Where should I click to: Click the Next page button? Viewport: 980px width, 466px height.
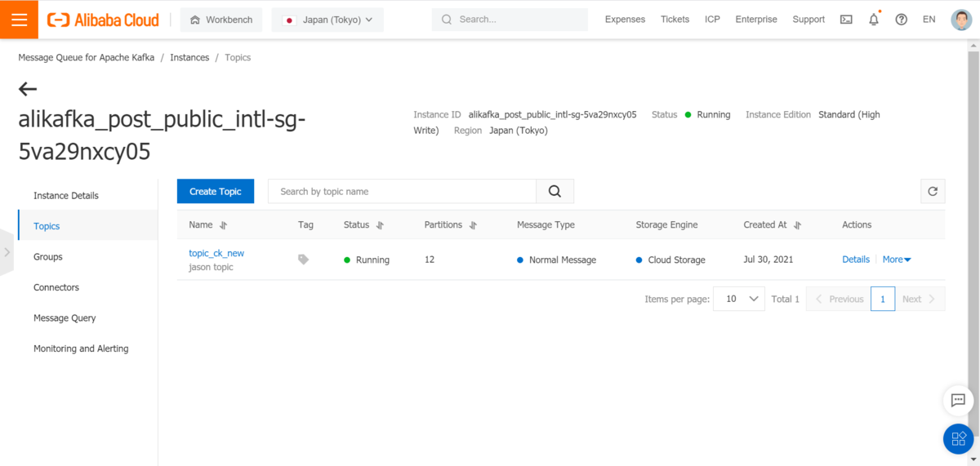coord(920,299)
